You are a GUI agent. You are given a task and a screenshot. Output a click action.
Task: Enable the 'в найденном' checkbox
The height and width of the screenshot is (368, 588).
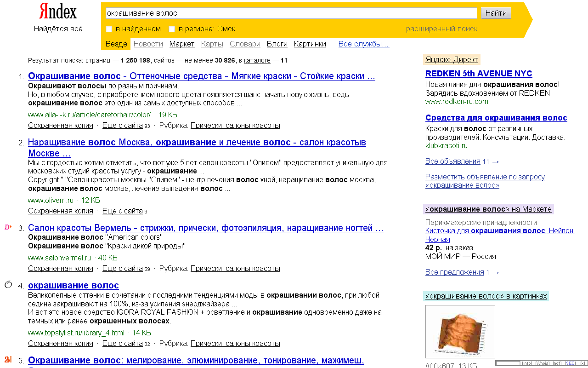click(109, 29)
